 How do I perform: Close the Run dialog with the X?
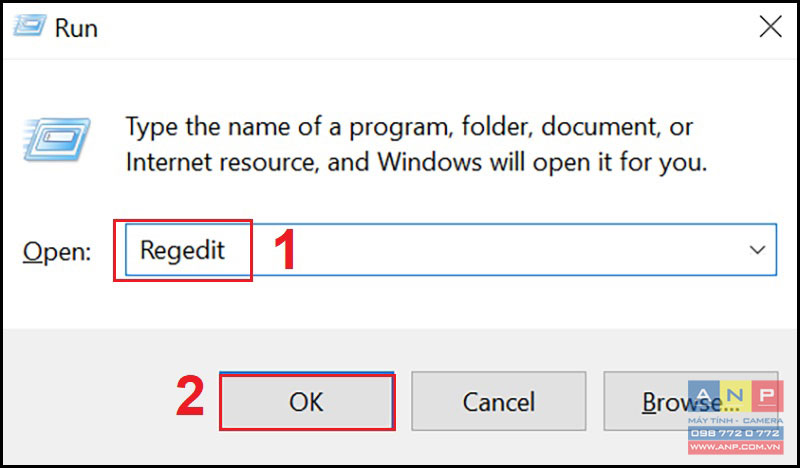pos(770,27)
